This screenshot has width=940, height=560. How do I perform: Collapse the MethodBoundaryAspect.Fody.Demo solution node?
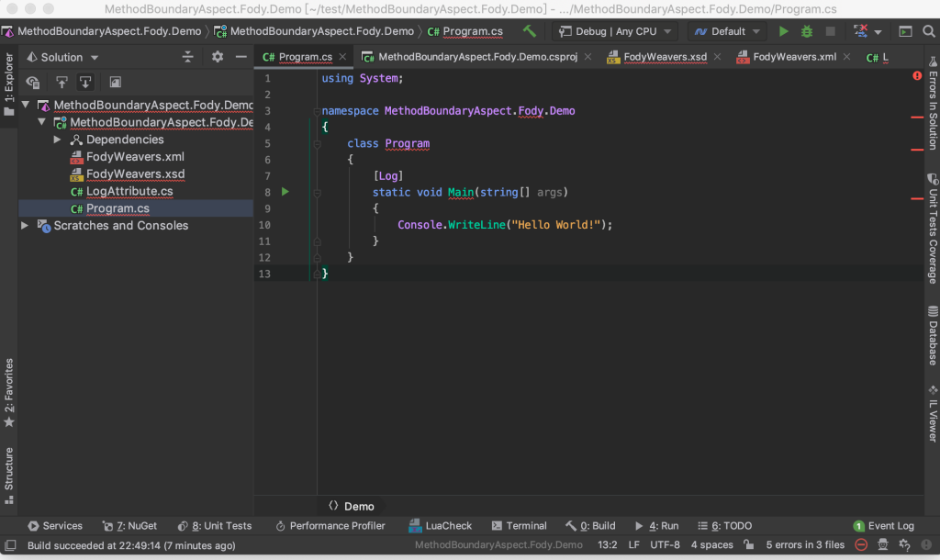(26, 105)
